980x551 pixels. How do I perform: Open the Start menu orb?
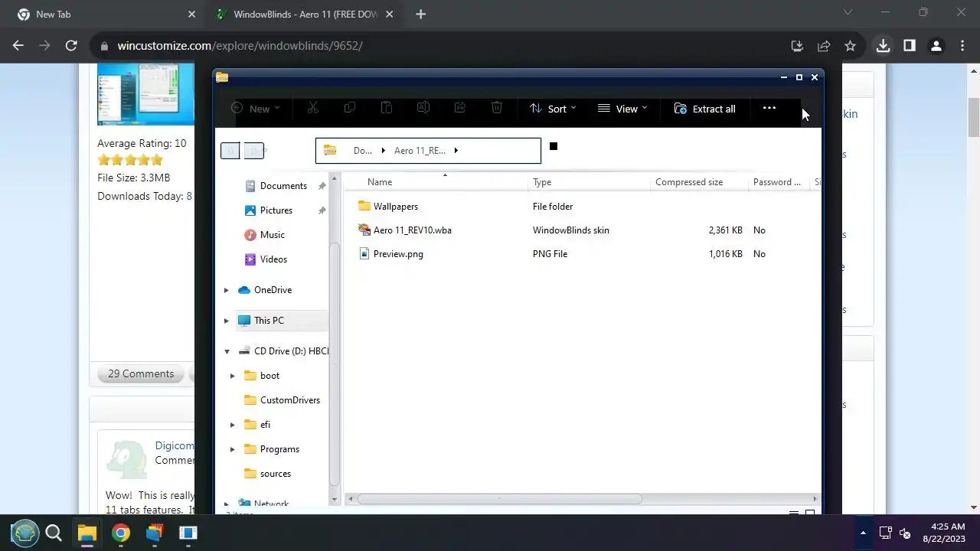point(24,533)
